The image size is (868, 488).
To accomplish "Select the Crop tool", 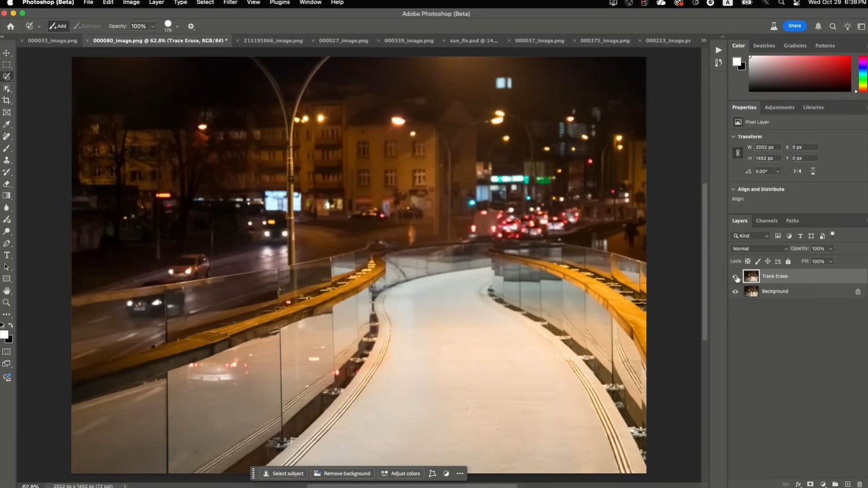I will (x=7, y=100).
